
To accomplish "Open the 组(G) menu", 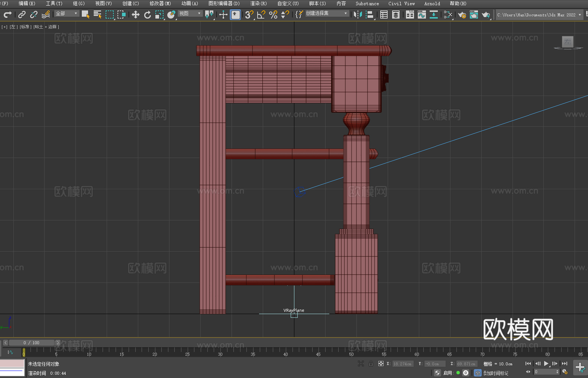I will pyautogui.click(x=79, y=3).
